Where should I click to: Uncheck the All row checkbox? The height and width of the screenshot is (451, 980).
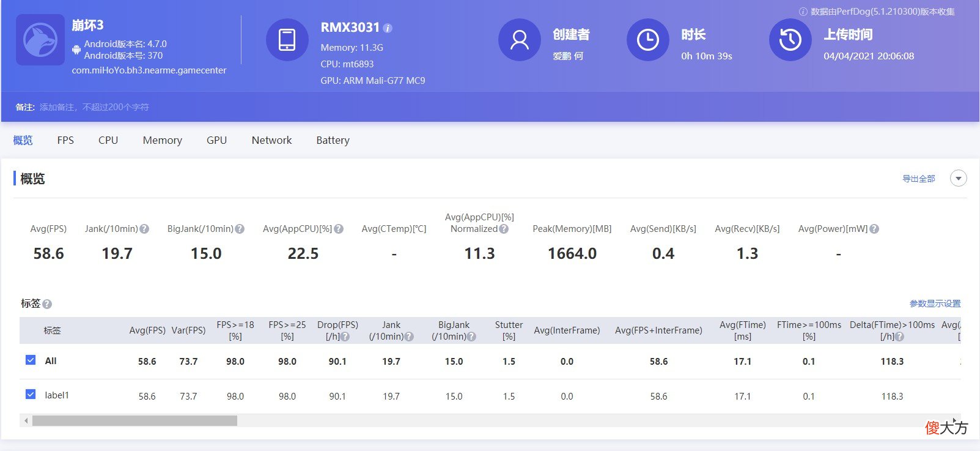click(31, 360)
